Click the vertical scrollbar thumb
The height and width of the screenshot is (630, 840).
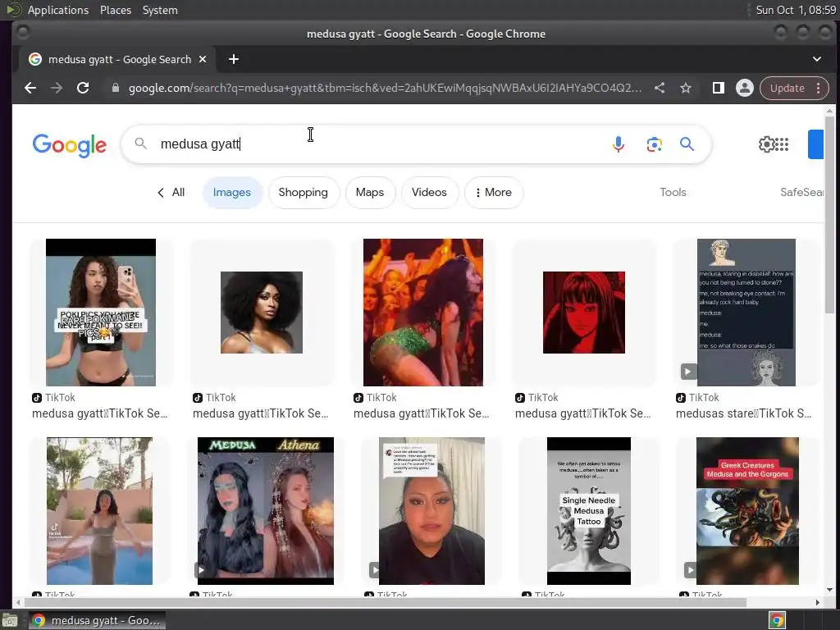[829, 214]
